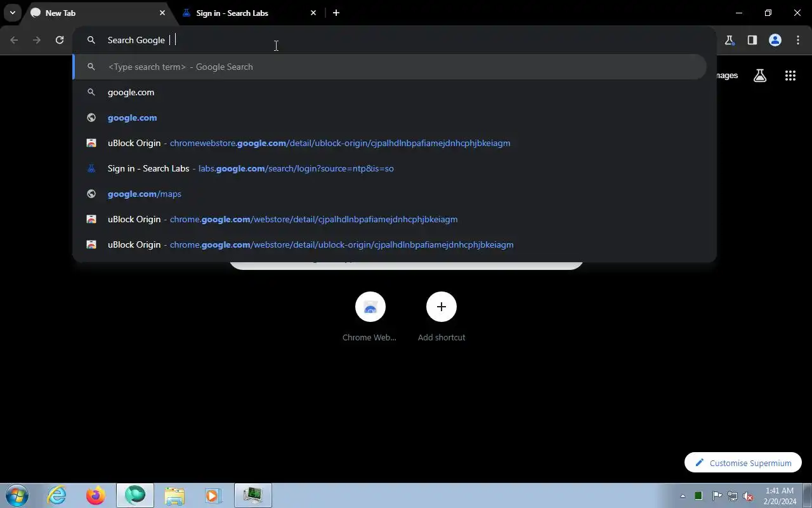
Task: Open Chrome Labs flask icon in toolbar
Action: (x=730, y=40)
